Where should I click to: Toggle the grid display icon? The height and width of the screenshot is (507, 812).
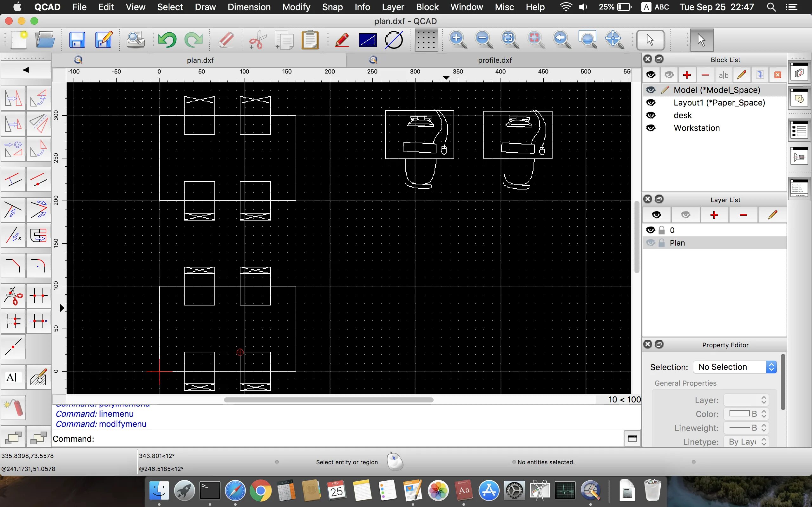tap(426, 40)
